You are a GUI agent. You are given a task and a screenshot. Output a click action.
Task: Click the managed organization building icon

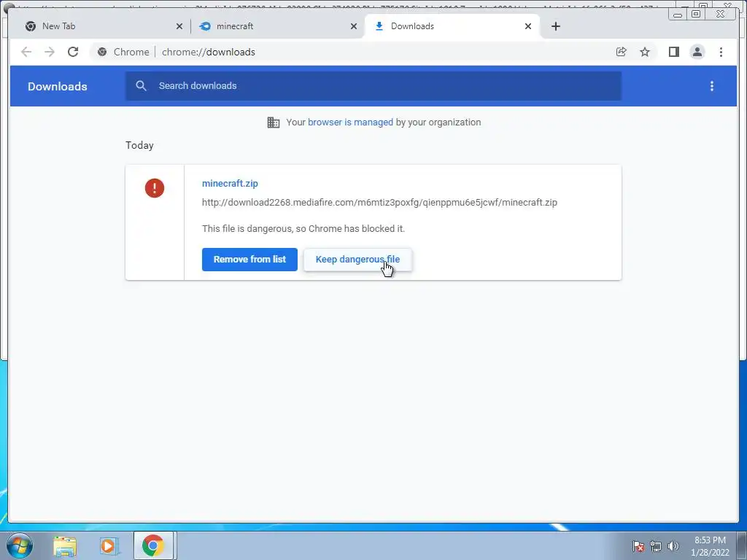coord(274,122)
